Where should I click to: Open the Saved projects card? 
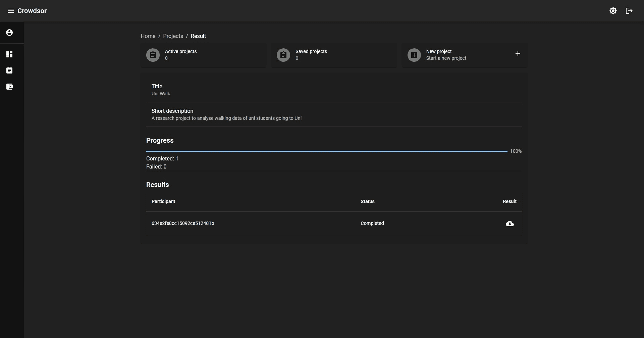[x=339, y=55]
